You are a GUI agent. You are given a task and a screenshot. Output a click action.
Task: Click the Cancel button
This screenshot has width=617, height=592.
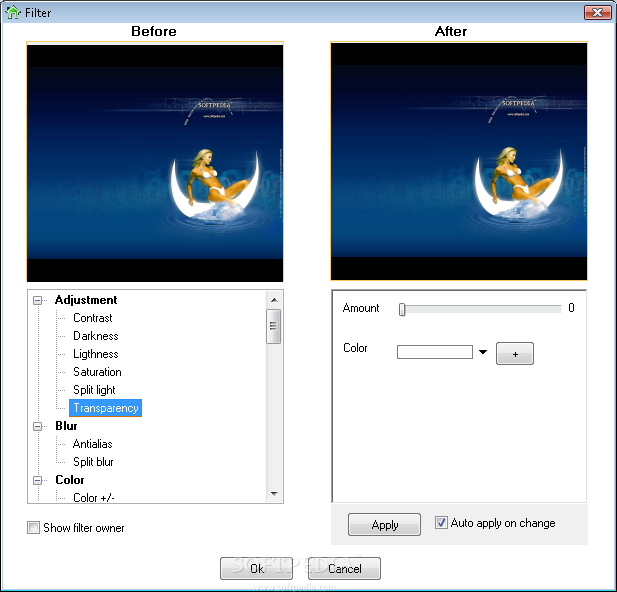pyautogui.click(x=344, y=568)
